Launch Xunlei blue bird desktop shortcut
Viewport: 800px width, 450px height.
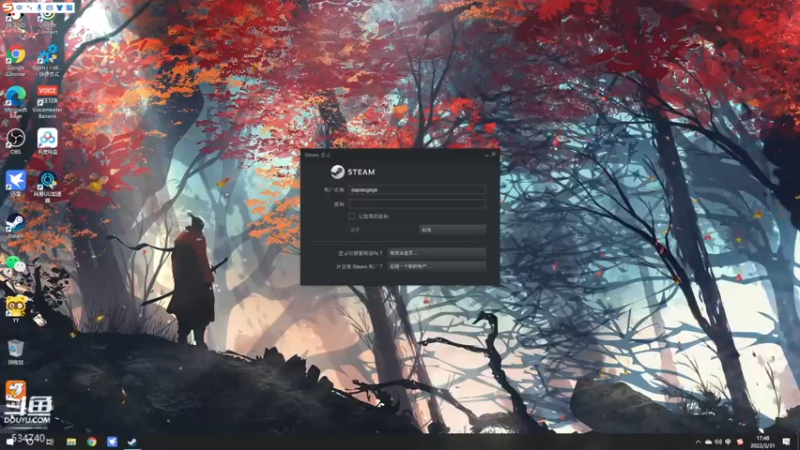point(16,184)
